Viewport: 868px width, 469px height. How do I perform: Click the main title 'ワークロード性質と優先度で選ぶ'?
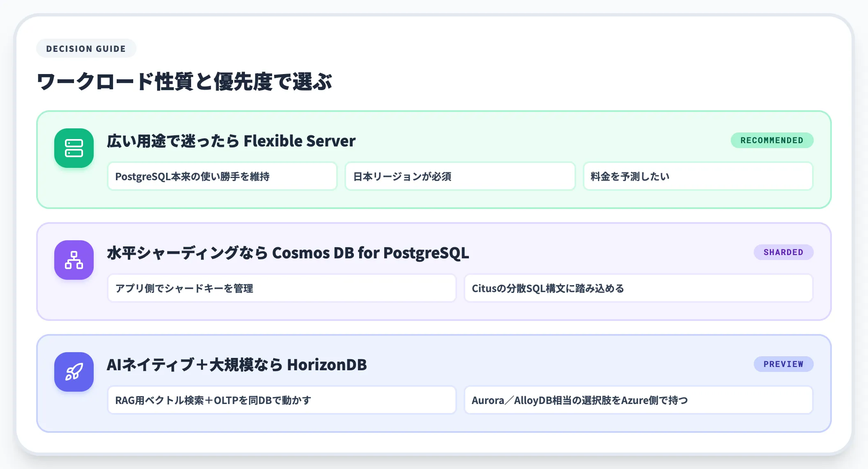click(185, 81)
